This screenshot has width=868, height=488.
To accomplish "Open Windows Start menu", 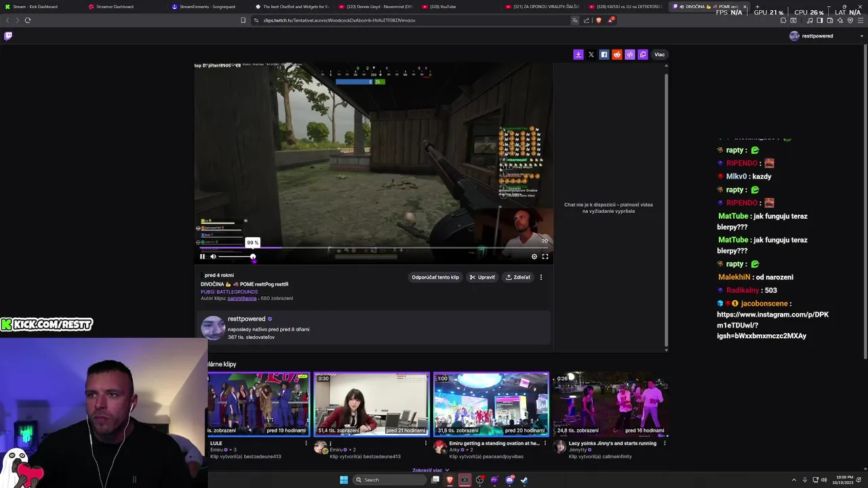I will (344, 480).
